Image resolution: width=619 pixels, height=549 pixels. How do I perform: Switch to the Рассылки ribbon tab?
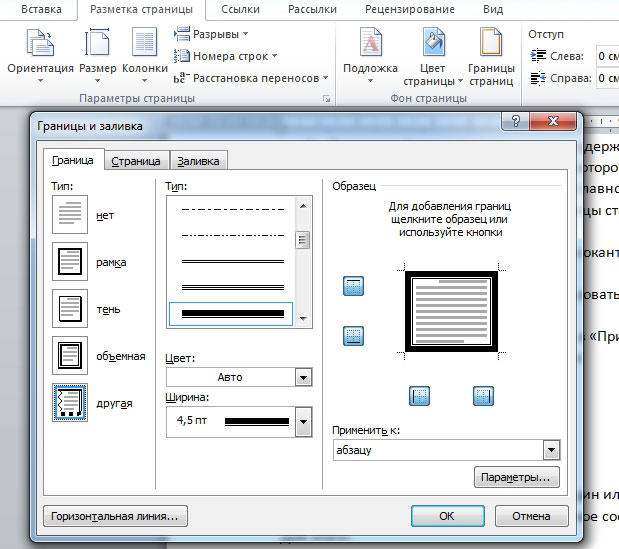click(x=312, y=9)
